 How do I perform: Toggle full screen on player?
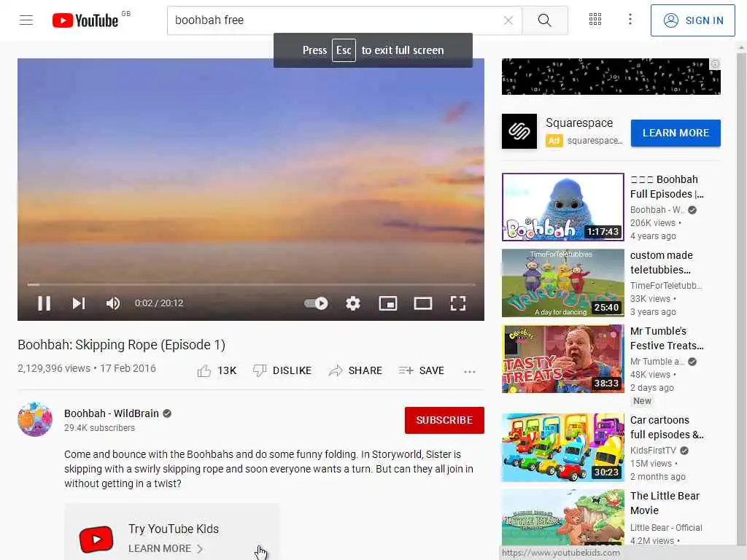click(458, 303)
